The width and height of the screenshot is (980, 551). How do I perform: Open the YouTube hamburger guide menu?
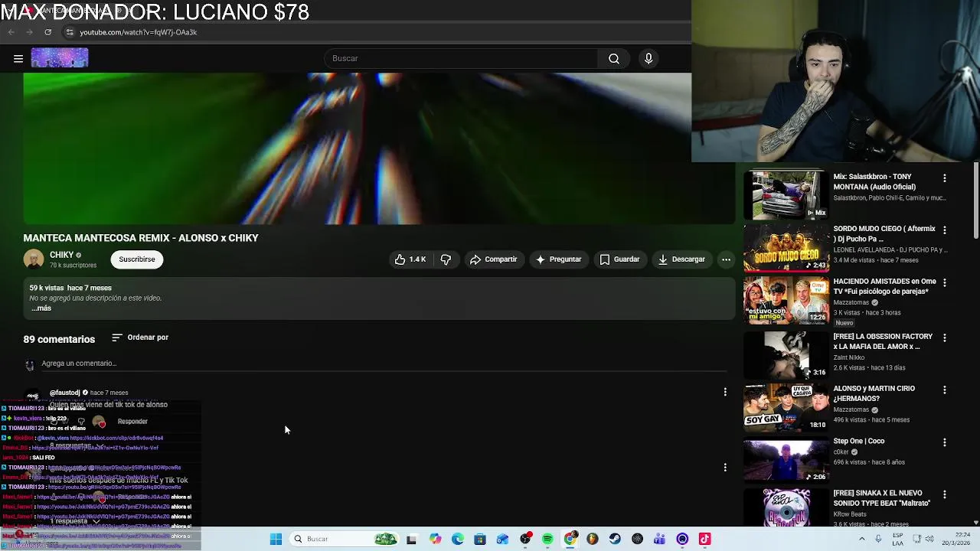[18, 58]
